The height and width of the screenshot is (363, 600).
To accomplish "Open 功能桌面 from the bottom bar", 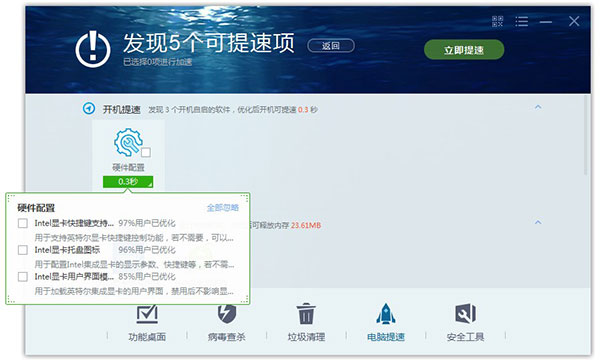I will point(147,322).
